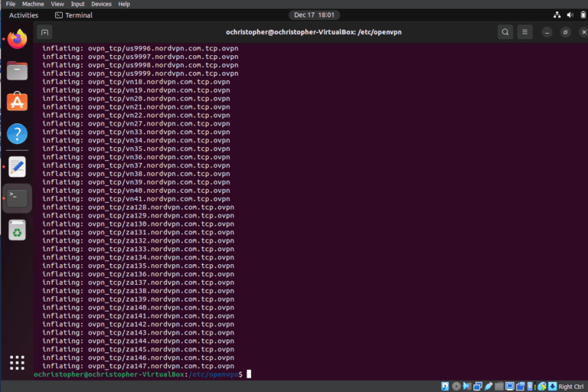Image resolution: width=588 pixels, height=392 pixels.
Task: Click the Right Ctrl host key indicator
Action: click(x=570, y=387)
